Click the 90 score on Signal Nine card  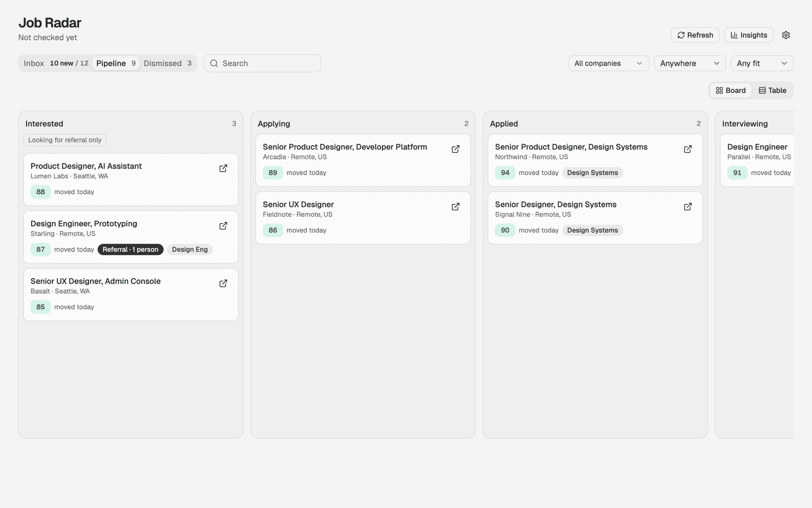tap(505, 230)
